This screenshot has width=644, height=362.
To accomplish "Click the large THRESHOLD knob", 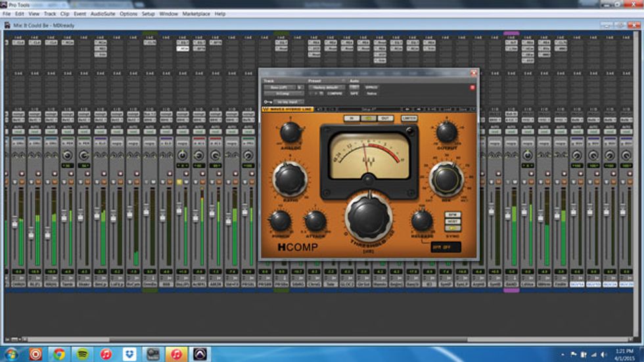I will coord(369,217).
